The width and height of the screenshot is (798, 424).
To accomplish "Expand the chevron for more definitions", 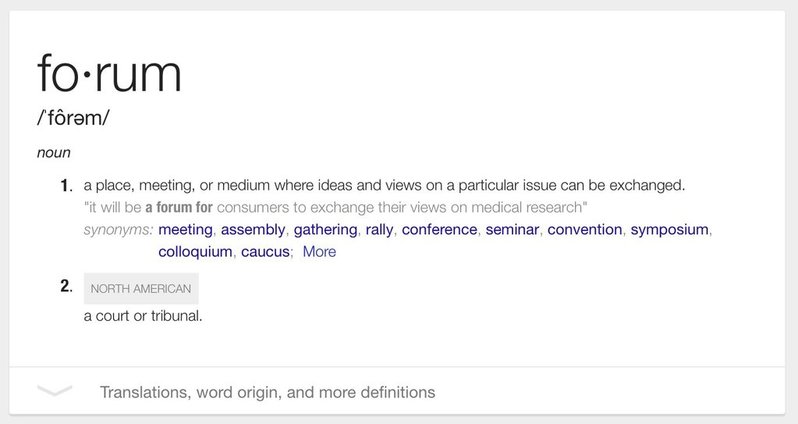I will click(54, 391).
